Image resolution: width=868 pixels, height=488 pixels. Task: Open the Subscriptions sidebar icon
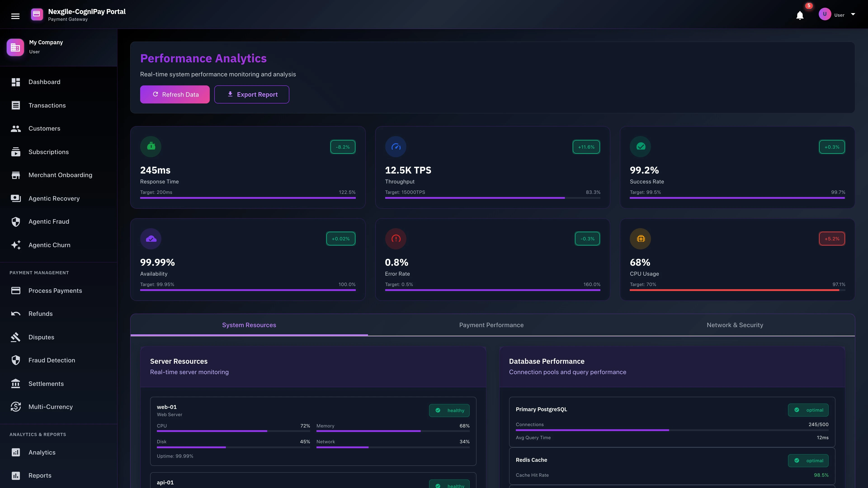coord(16,152)
